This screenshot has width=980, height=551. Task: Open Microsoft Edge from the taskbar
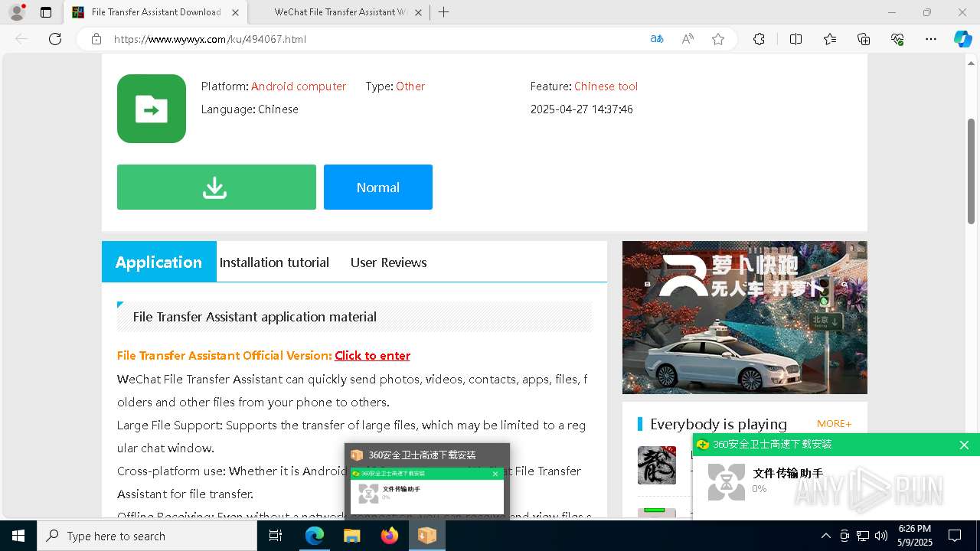[x=315, y=536]
